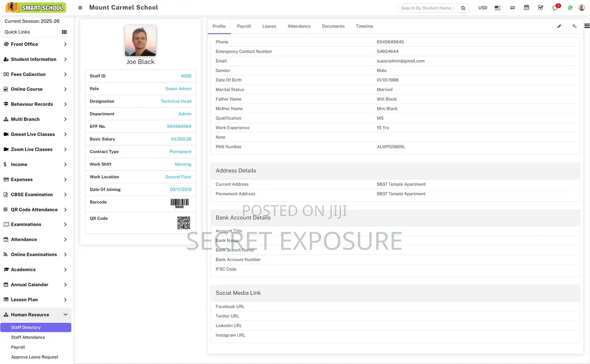Click the search magnifier icon

(x=463, y=8)
